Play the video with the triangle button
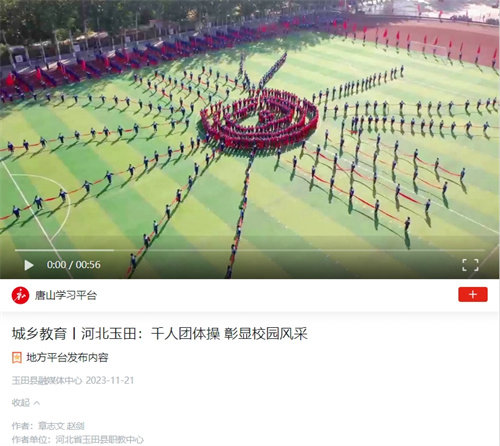Image resolution: width=500 pixels, height=446 pixels. [x=29, y=265]
